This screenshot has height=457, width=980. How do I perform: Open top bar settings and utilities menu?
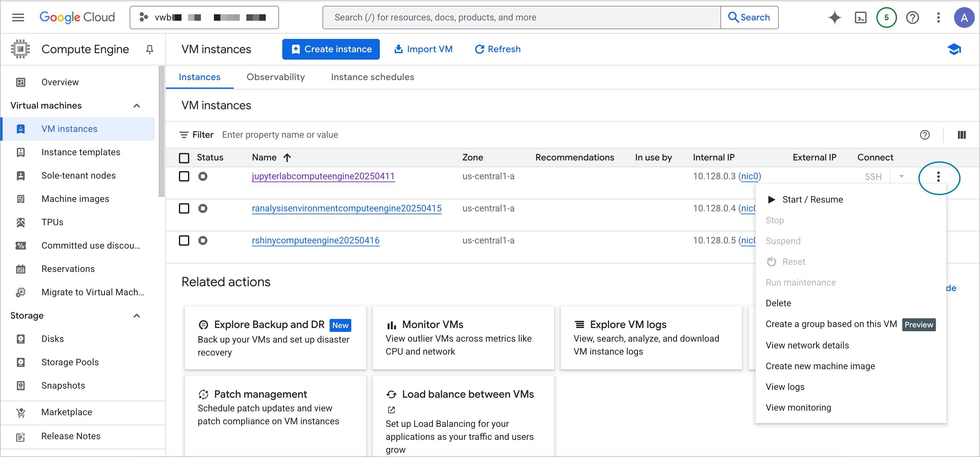click(938, 17)
